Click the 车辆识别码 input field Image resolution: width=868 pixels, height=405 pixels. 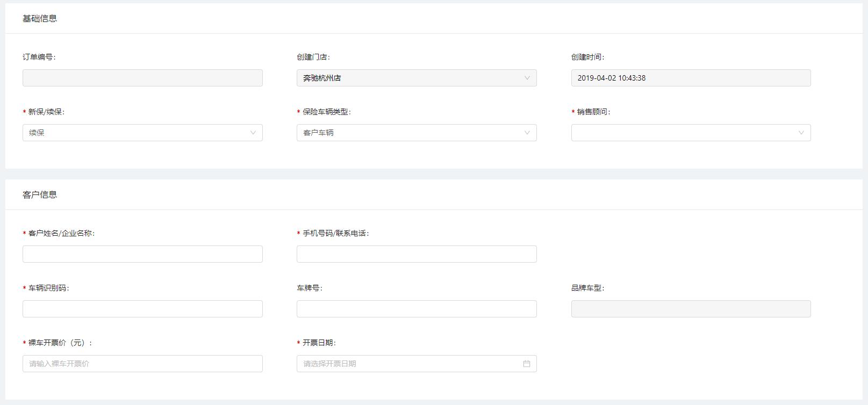tap(142, 309)
